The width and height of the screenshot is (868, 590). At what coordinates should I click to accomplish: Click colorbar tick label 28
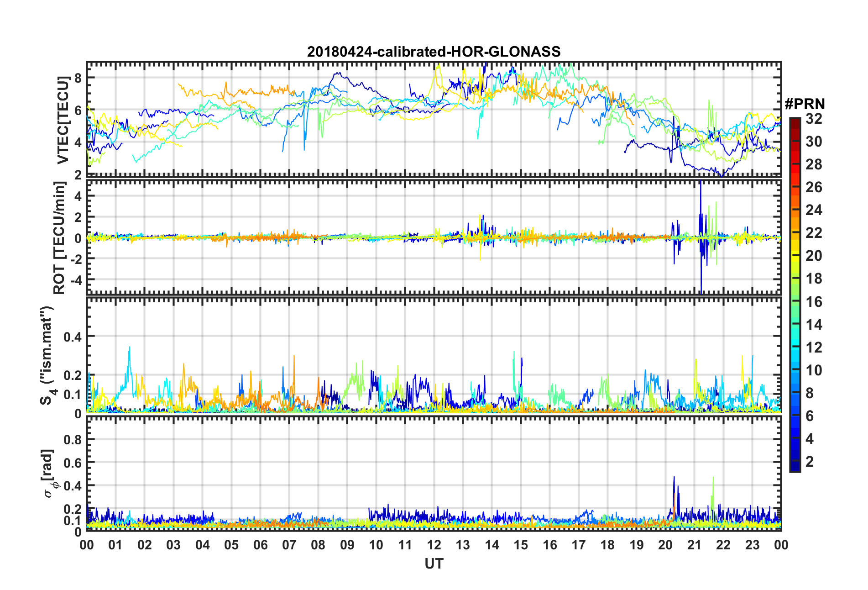(x=814, y=164)
